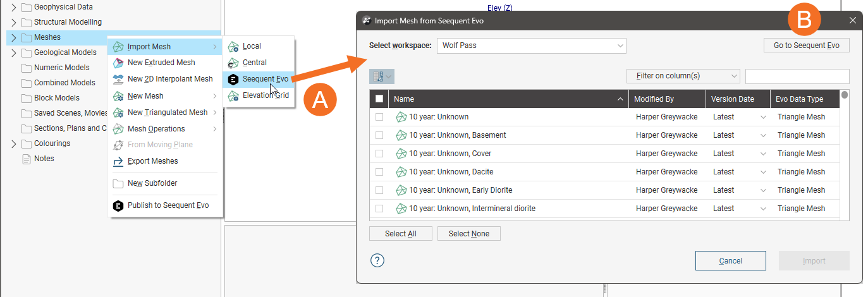Select the Geological Models tree item
Image resolution: width=868 pixels, height=297 pixels.
pos(65,52)
